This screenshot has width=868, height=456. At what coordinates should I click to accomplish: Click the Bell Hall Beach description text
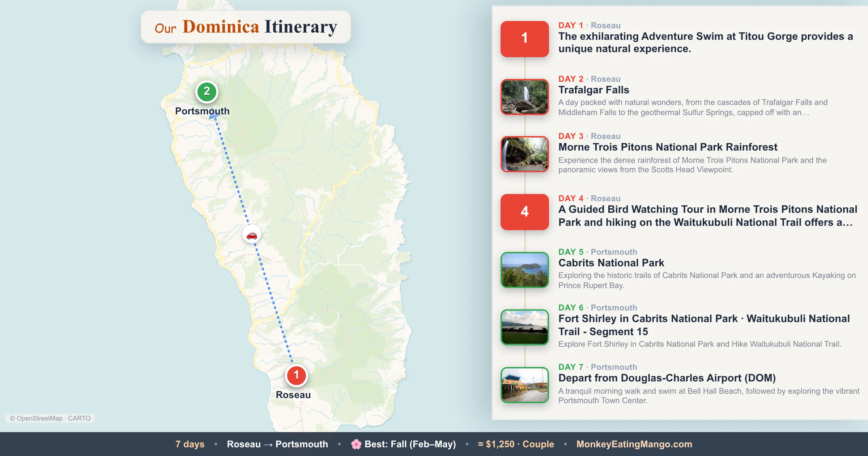709,396
